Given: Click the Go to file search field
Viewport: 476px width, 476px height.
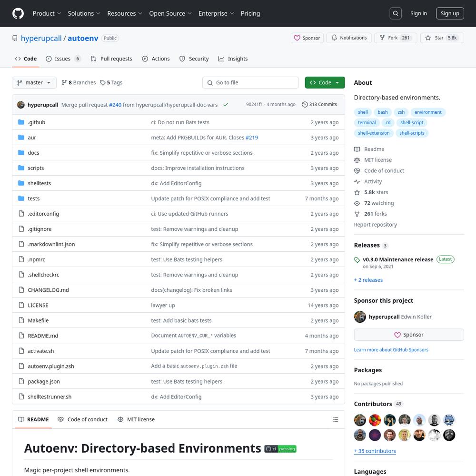Looking at the screenshot, I should pyautogui.click(x=250, y=82).
